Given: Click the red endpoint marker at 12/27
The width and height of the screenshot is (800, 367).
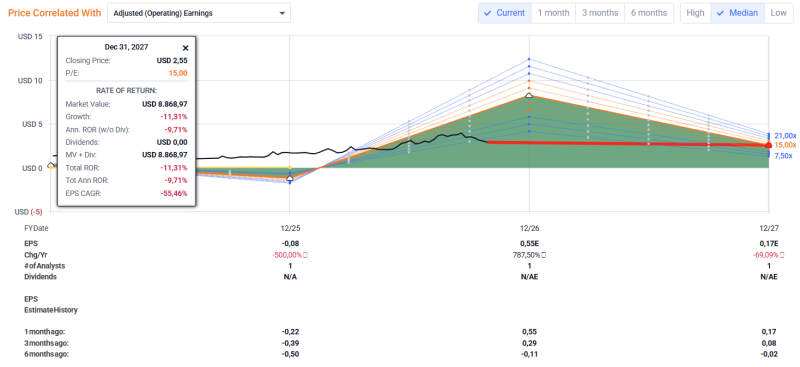Looking at the screenshot, I should tap(769, 145).
